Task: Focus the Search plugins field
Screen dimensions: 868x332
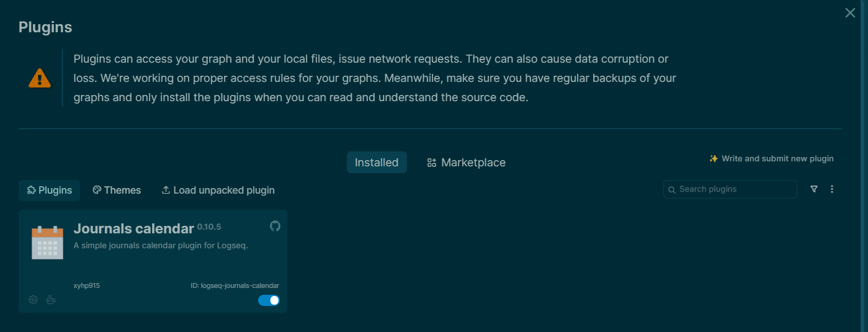Action: pyautogui.click(x=730, y=189)
